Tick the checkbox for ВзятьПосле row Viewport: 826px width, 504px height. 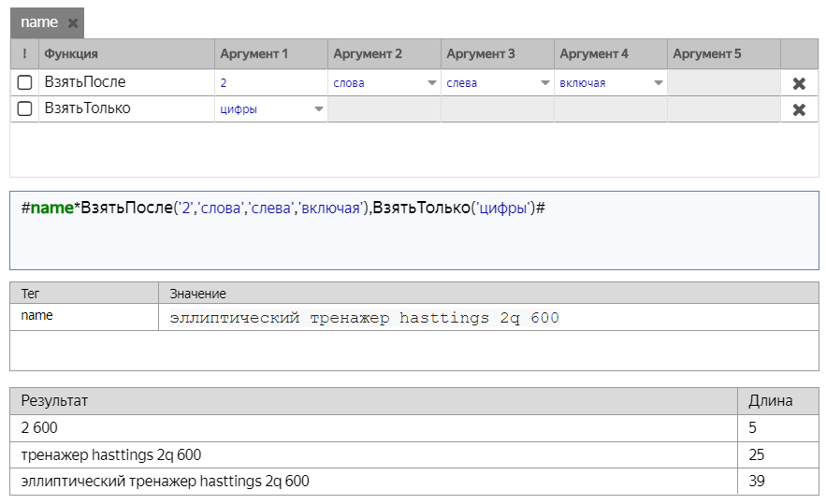25,83
